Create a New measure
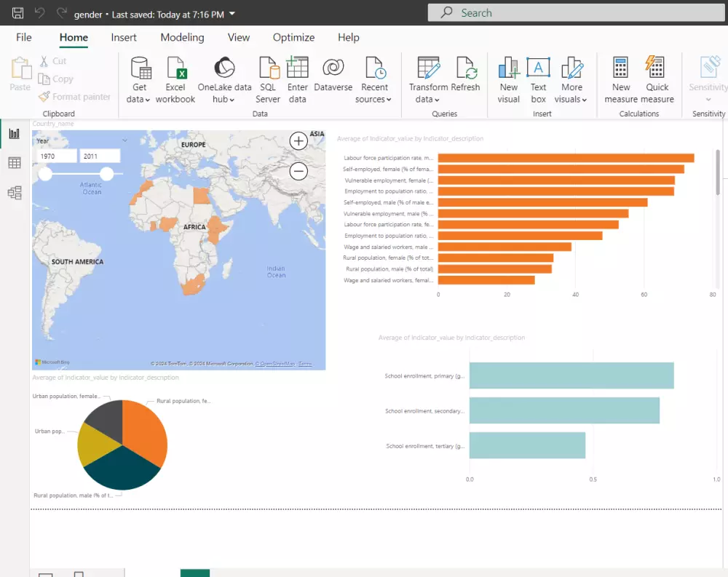 pos(620,68)
